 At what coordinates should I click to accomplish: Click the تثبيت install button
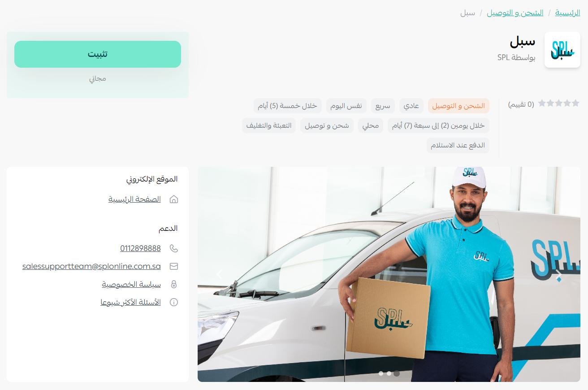pos(98,54)
